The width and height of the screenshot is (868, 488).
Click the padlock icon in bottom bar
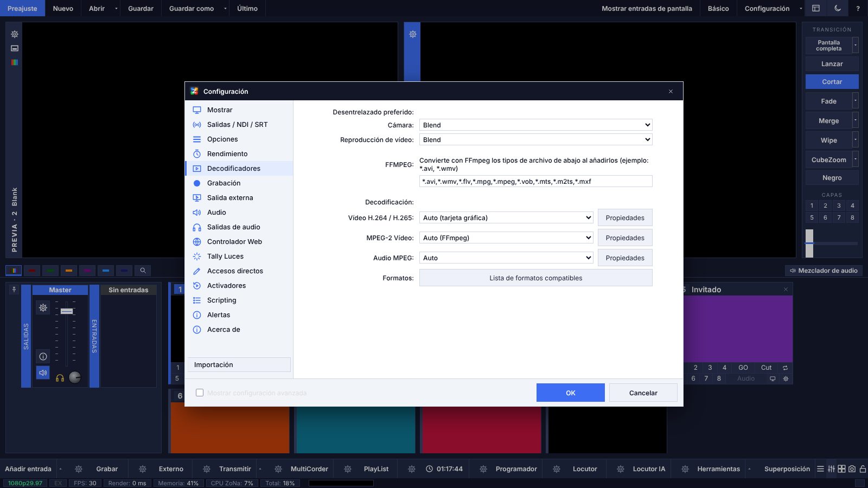(863, 469)
